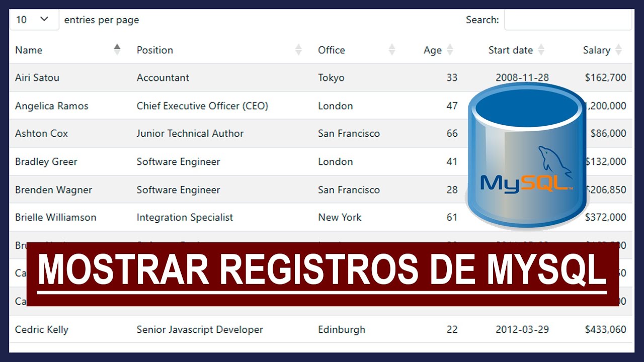Click the Edinburgh office cell
The height and width of the screenshot is (362, 644).
(x=342, y=329)
